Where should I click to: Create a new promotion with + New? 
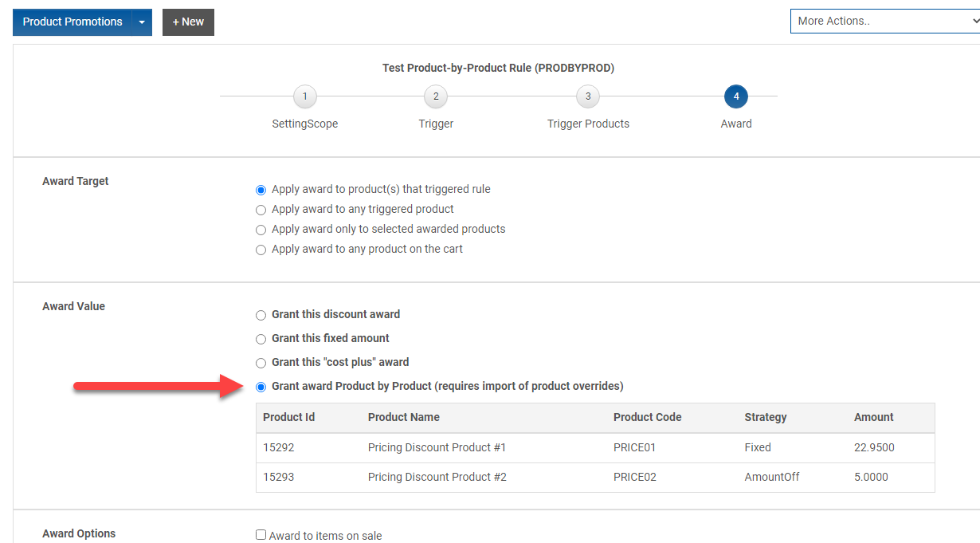pos(188,22)
